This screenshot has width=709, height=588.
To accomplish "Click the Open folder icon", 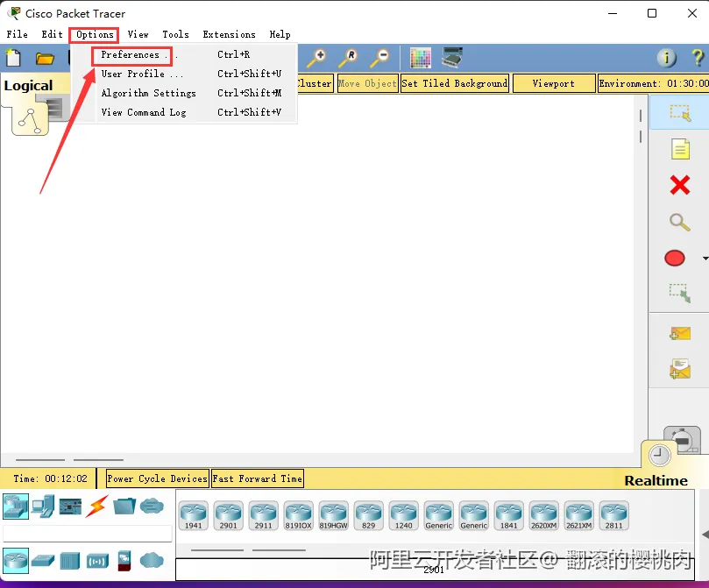I will 45,59.
